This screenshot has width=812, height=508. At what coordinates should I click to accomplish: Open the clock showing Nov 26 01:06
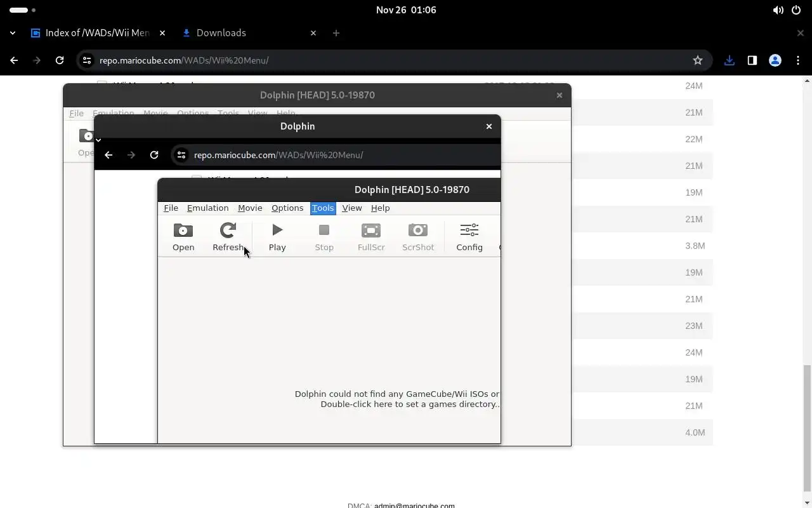[x=406, y=10]
